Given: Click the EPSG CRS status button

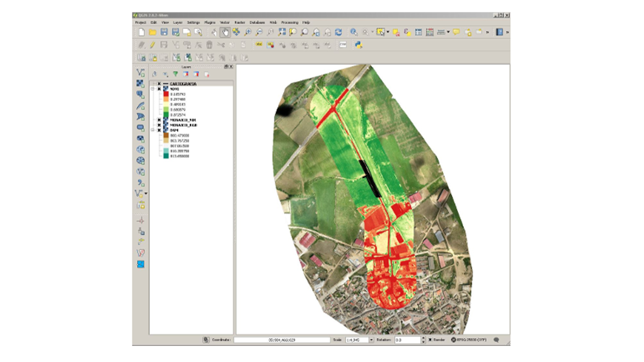Looking at the screenshot, I should click(x=469, y=340).
